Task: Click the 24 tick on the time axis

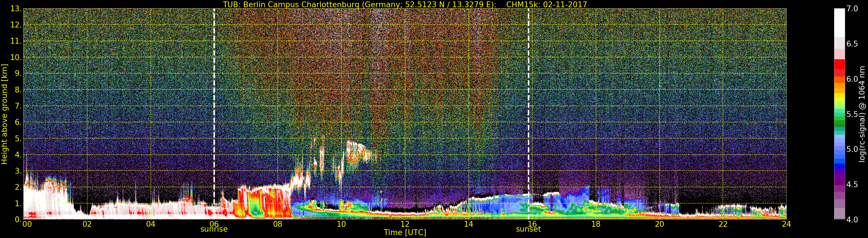Action: 786,224
